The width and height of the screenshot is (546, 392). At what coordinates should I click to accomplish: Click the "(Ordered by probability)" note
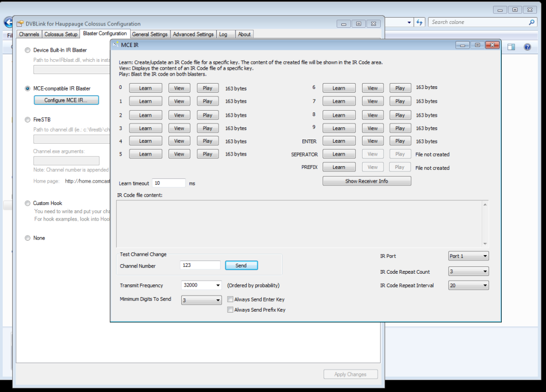tap(253, 285)
